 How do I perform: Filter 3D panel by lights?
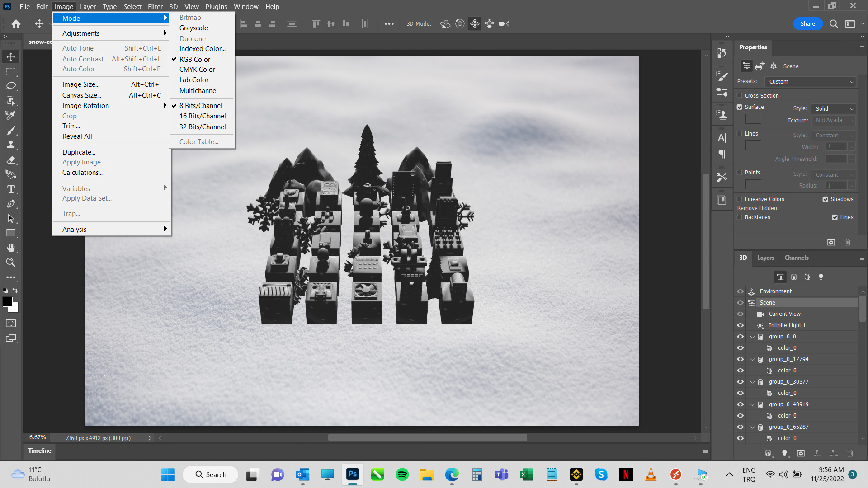click(821, 277)
